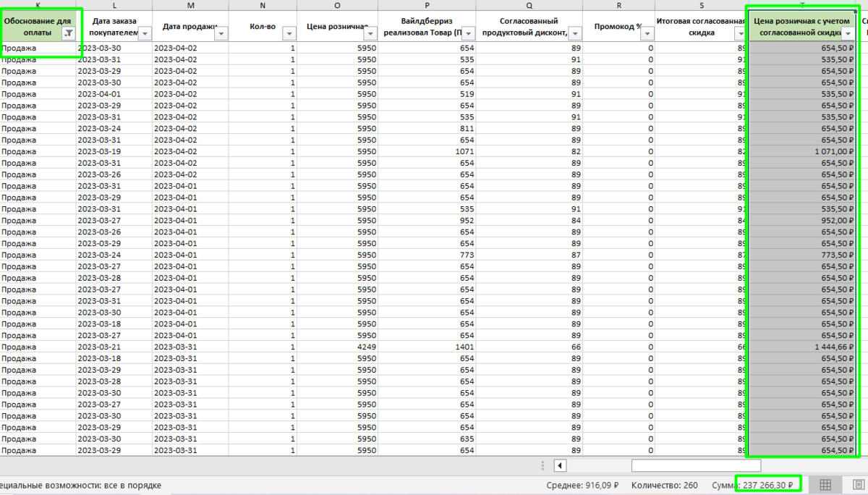868x495 pixels.
Task: Select column O by its letter header
Action: 337,5
